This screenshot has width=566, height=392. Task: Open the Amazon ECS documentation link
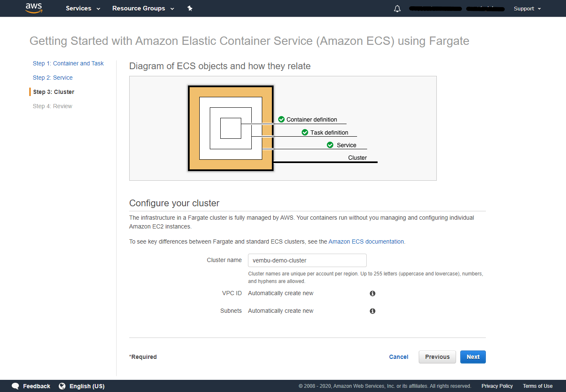click(366, 241)
